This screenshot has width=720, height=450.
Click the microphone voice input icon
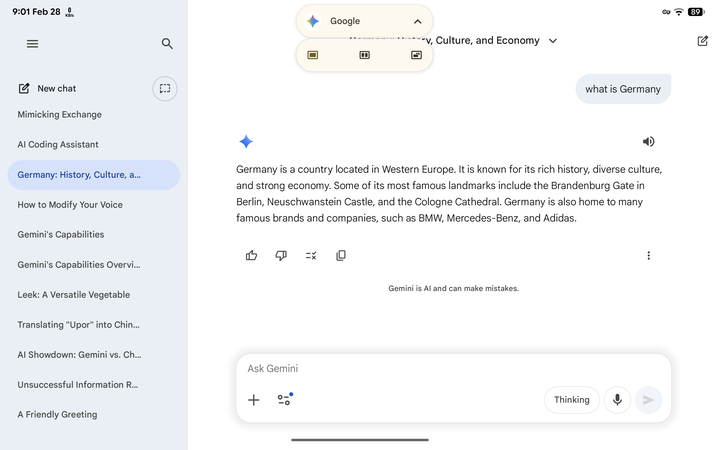coord(617,400)
